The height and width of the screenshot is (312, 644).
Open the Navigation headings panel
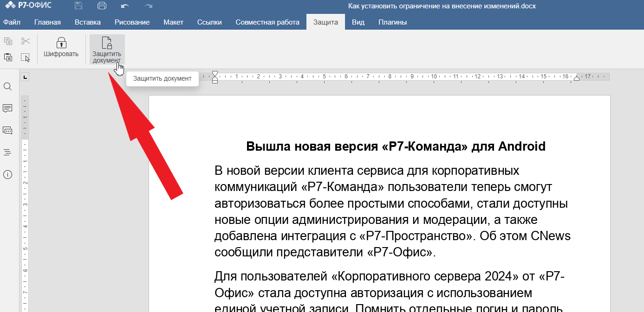8,152
